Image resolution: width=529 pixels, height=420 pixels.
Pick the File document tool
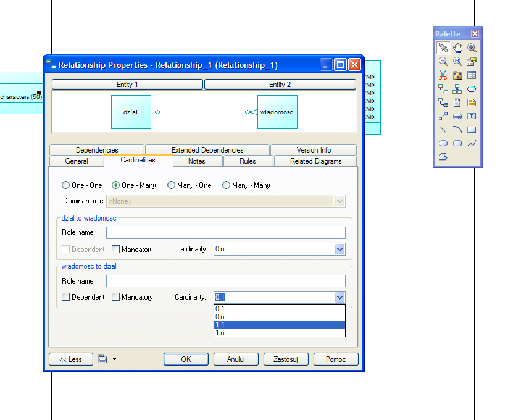[457, 103]
